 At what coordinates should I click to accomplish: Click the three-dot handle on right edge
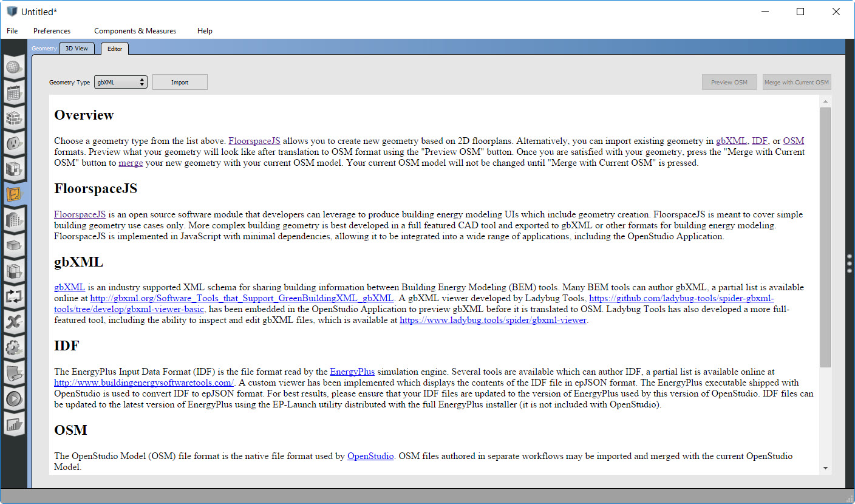pos(849,264)
